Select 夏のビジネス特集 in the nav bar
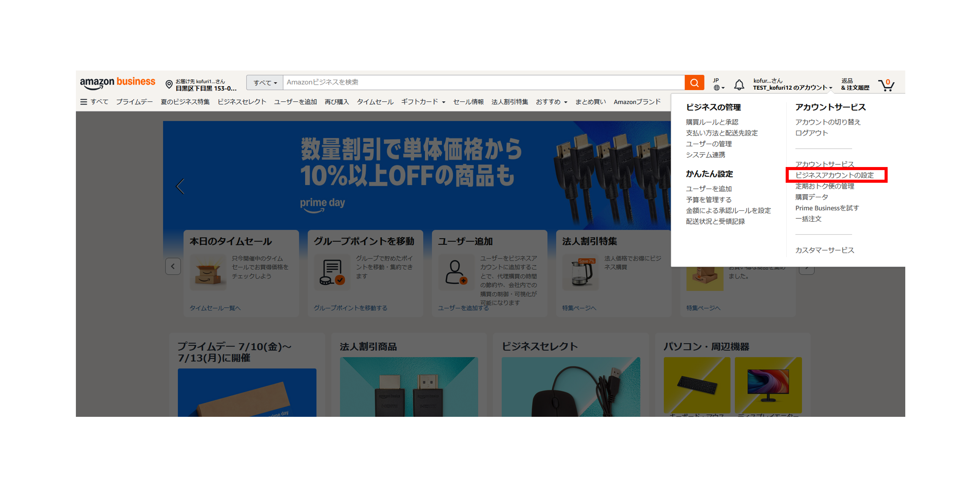Image resolution: width=980 pixels, height=490 pixels. coord(185,102)
